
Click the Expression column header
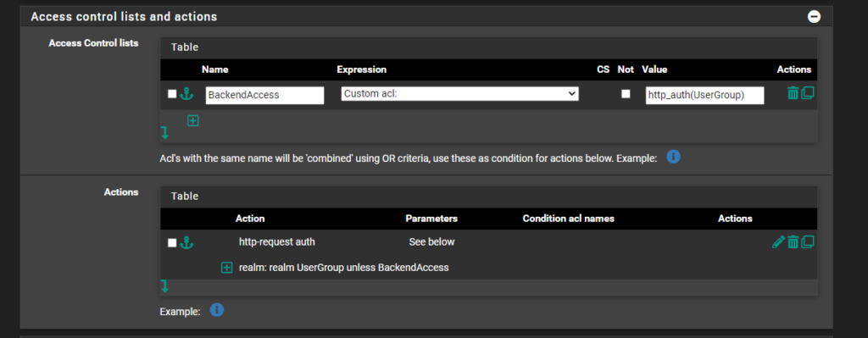(x=361, y=69)
